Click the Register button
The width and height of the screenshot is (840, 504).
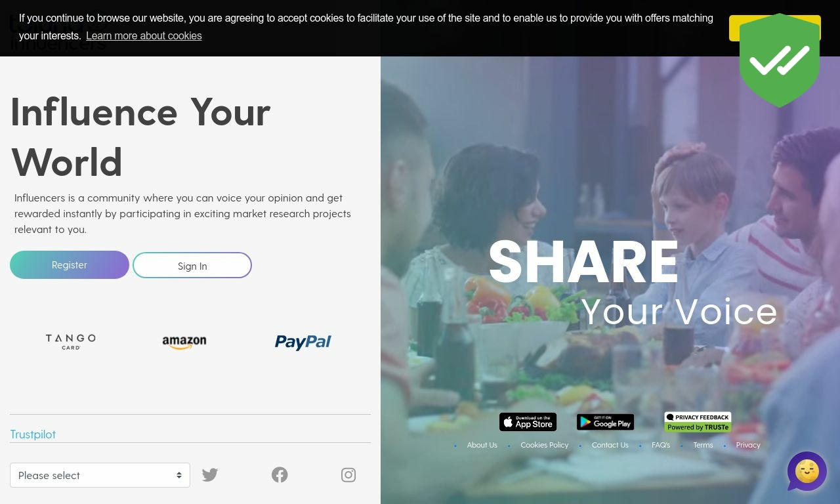click(70, 264)
